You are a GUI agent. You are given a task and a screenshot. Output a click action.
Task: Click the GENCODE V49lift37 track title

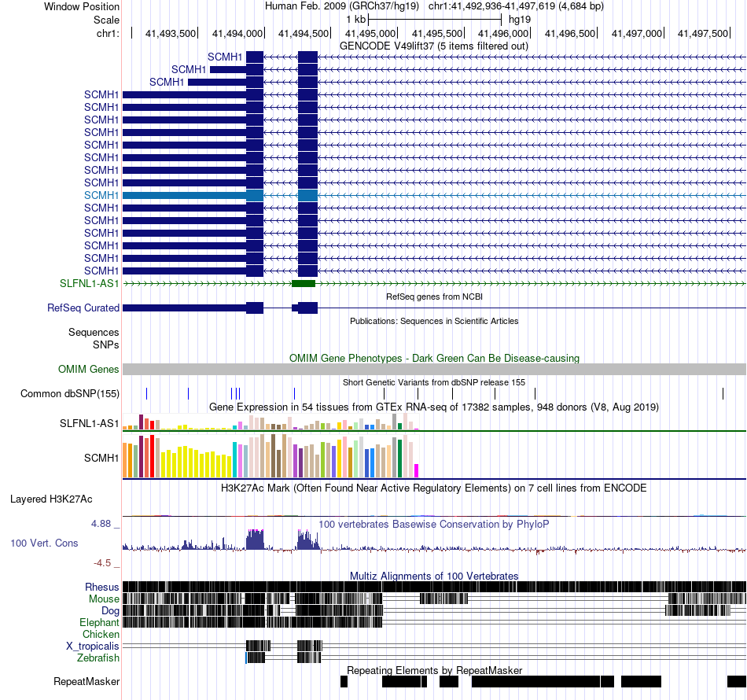click(433, 46)
